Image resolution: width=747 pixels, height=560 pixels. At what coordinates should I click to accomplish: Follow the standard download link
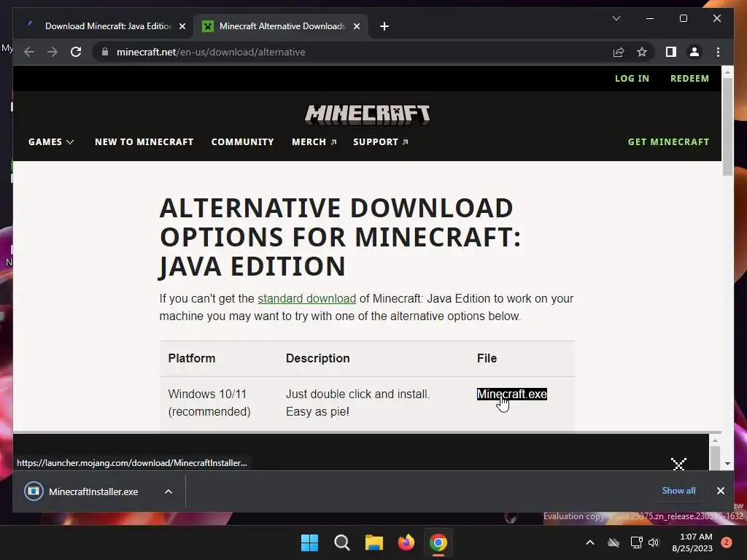307,298
